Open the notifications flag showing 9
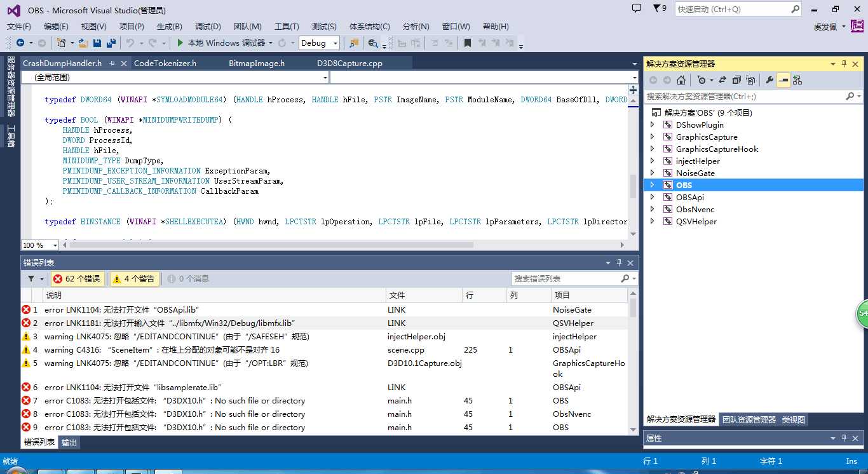The height and width of the screenshot is (474, 868). tap(660, 9)
